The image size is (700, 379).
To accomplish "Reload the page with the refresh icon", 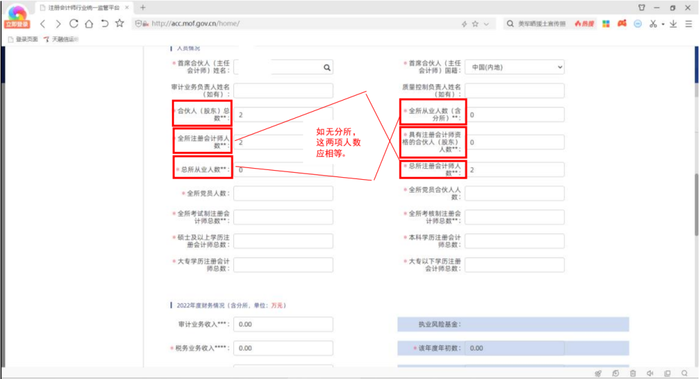I will tap(74, 24).
